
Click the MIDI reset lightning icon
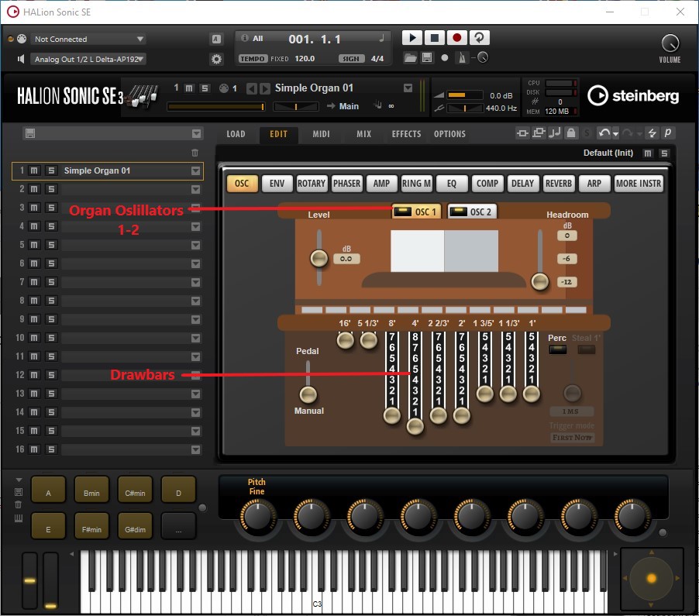(x=653, y=132)
